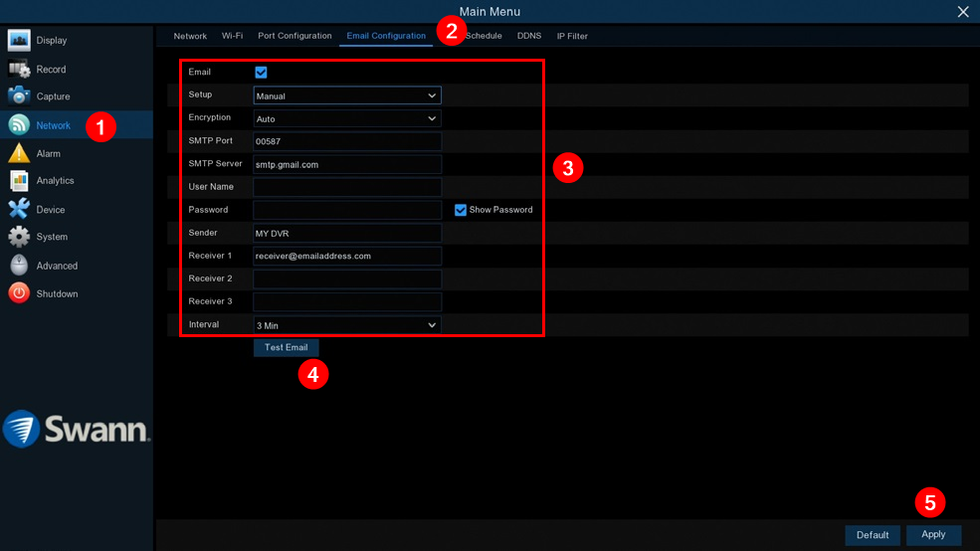Click the Alarm warning triangle icon
Screen dimensions: 980x551
click(19, 153)
